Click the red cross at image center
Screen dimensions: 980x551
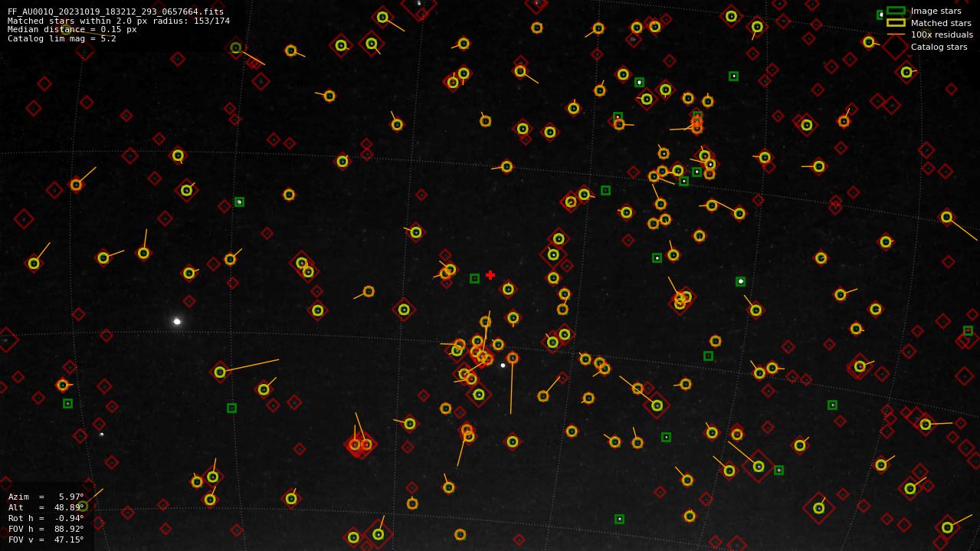[490, 275]
